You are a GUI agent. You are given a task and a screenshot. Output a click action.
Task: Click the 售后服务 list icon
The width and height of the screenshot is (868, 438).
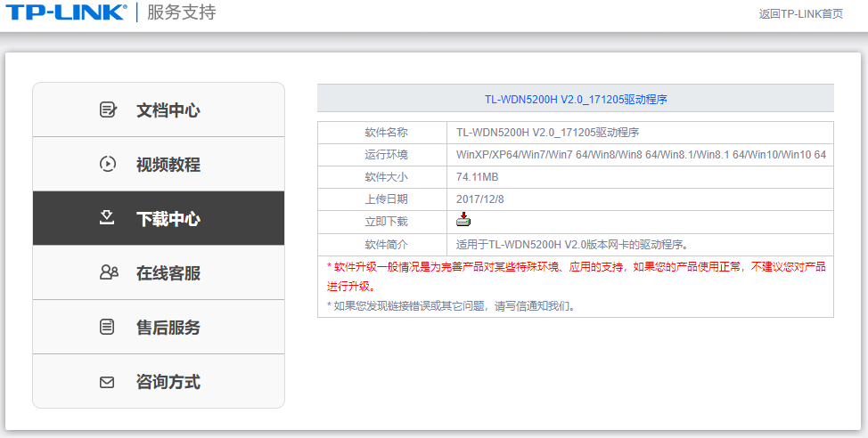pos(107,327)
